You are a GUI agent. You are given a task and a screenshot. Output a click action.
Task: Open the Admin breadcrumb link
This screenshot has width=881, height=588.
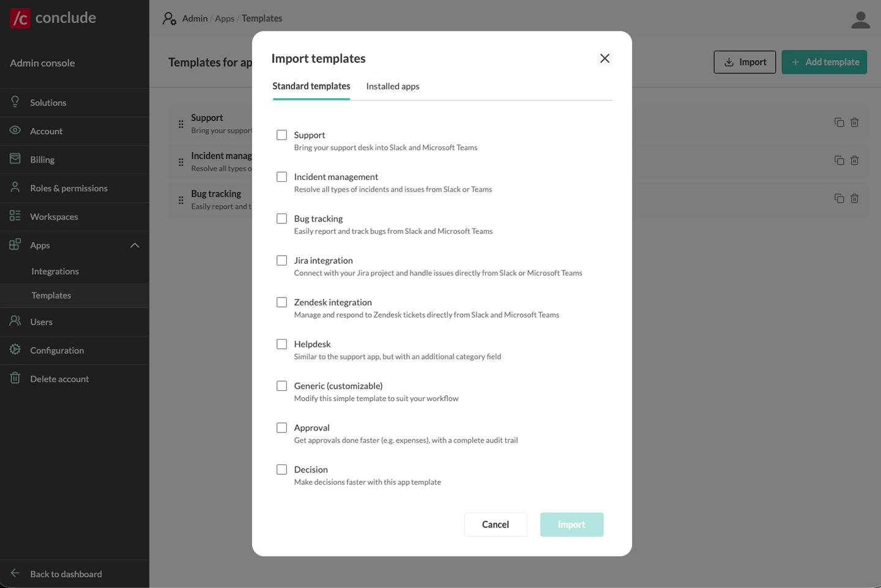[x=195, y=18]
